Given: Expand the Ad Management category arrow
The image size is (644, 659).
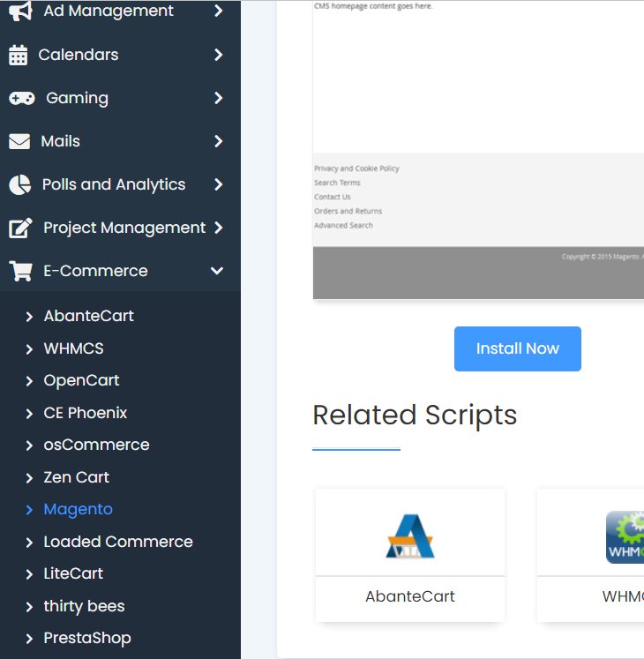Looking at the screenshot, I should click(x=218, y=11).
